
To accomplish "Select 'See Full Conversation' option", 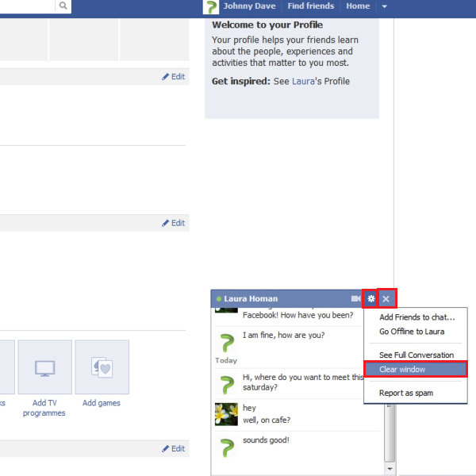I will point(416,355).
